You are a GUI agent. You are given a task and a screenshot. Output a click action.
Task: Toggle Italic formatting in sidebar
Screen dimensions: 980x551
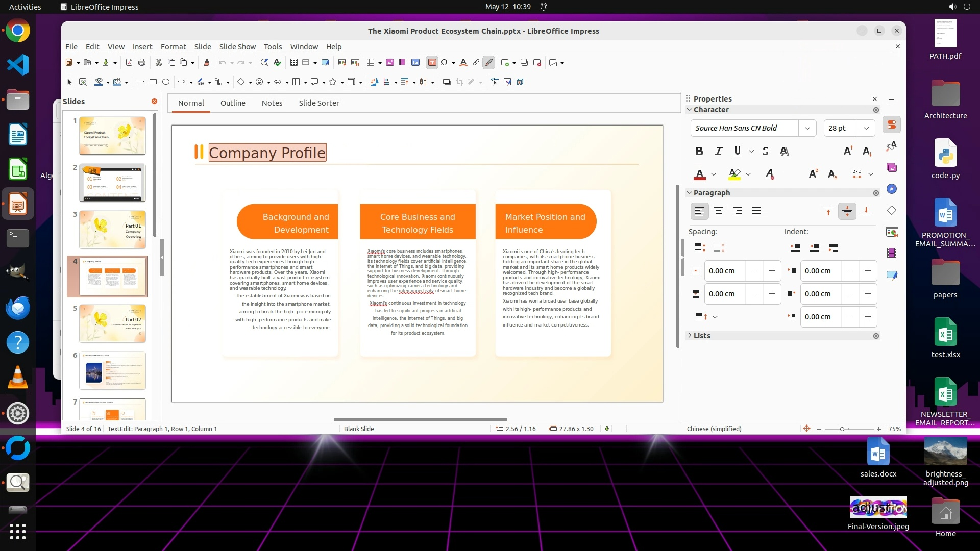point(719,151)
